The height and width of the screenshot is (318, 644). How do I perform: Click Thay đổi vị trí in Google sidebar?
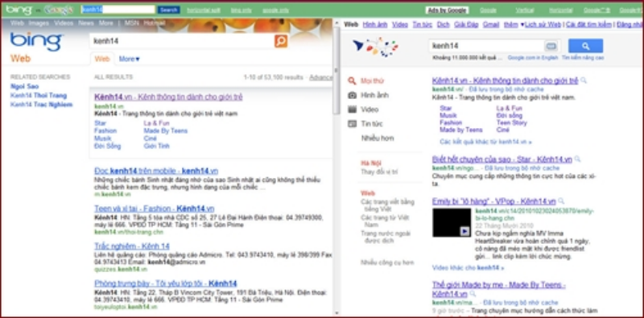[379, 171]
